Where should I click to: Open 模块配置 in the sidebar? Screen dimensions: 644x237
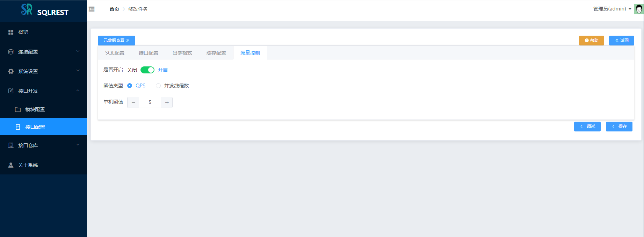tap(43, 109)
